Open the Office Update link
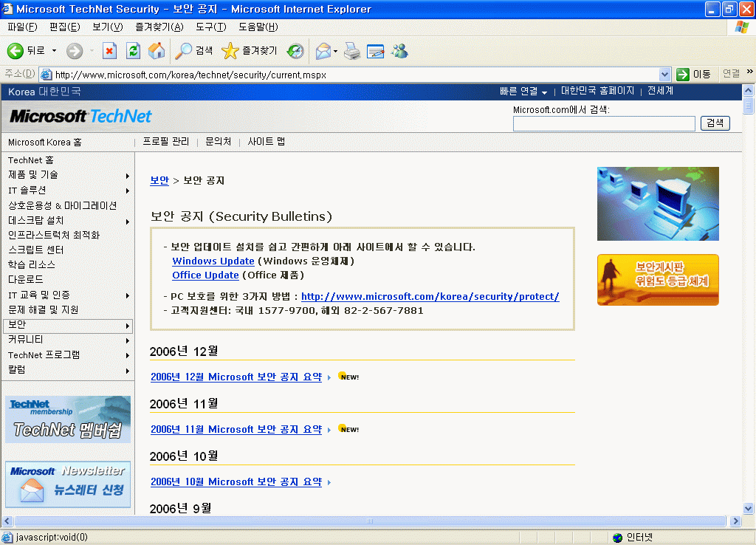This screenshot has height=545, width=756. click(205, 275)
